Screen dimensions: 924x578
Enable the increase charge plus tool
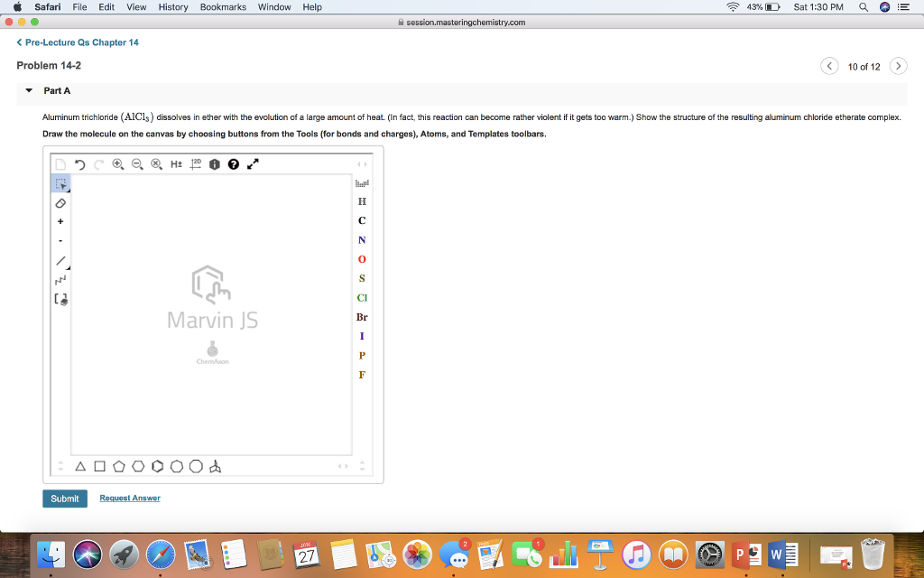60,221
